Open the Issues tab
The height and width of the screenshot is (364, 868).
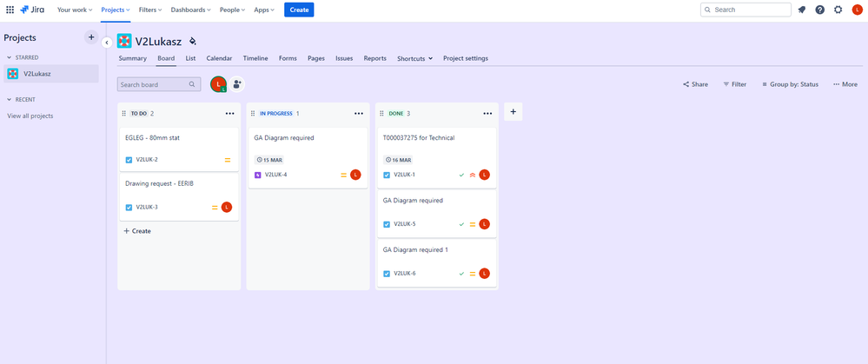[x=344, y=58]
